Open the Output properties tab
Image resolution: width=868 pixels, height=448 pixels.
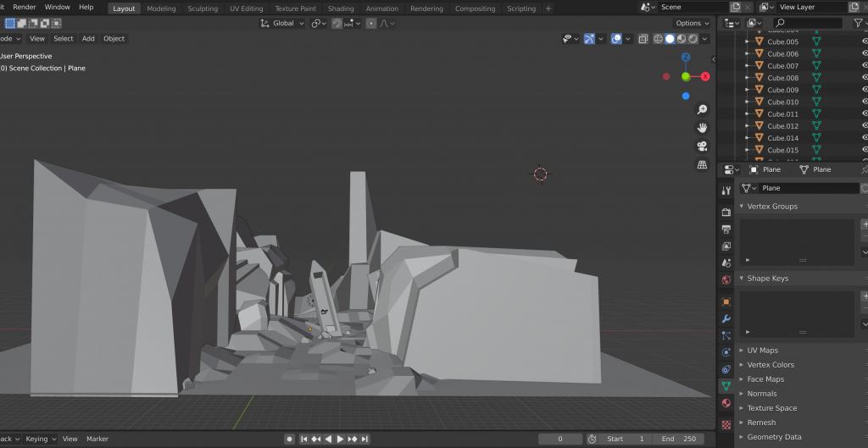[x=726, y=229]
